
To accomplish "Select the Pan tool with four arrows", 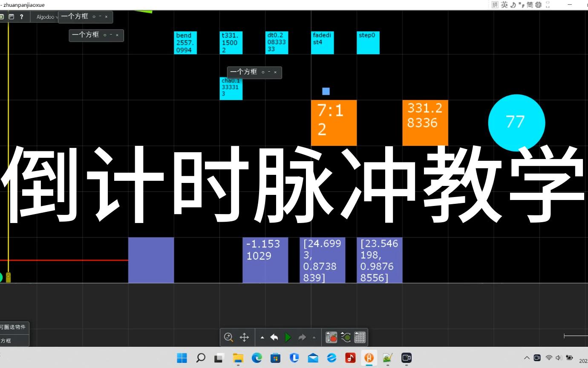I will (244, 337).
